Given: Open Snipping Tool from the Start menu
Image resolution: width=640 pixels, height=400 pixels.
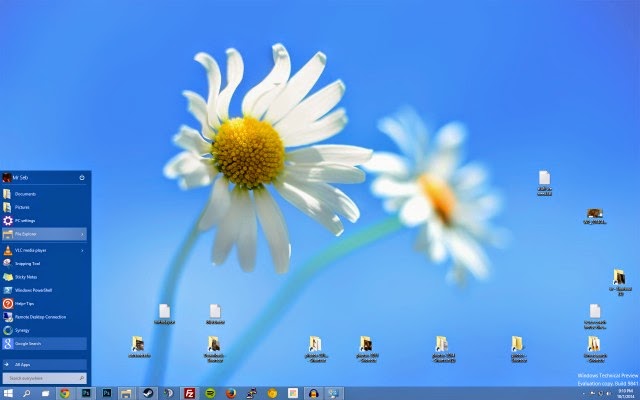Looking at the screenshot, I should 44,264.
